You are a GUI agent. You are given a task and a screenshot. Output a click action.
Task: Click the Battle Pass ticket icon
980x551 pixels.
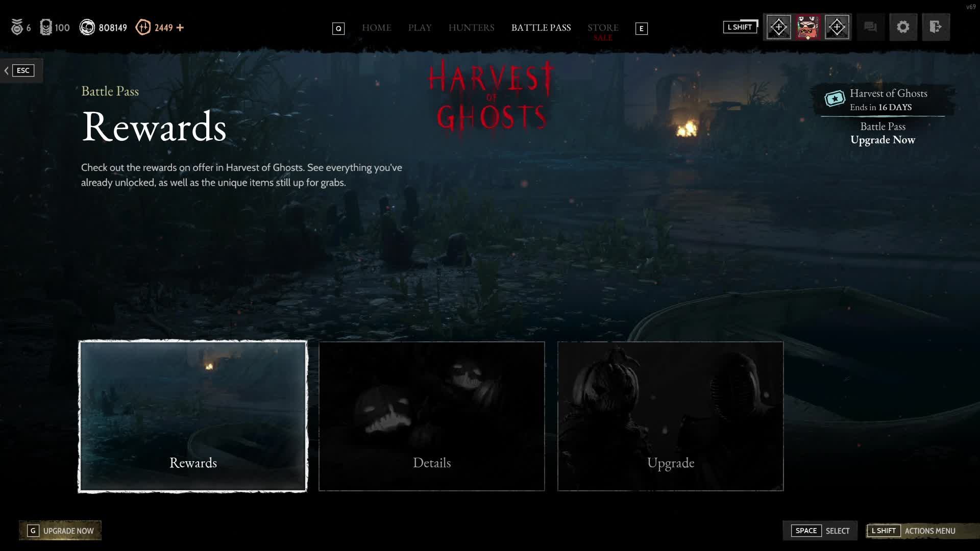click(835, 98)
